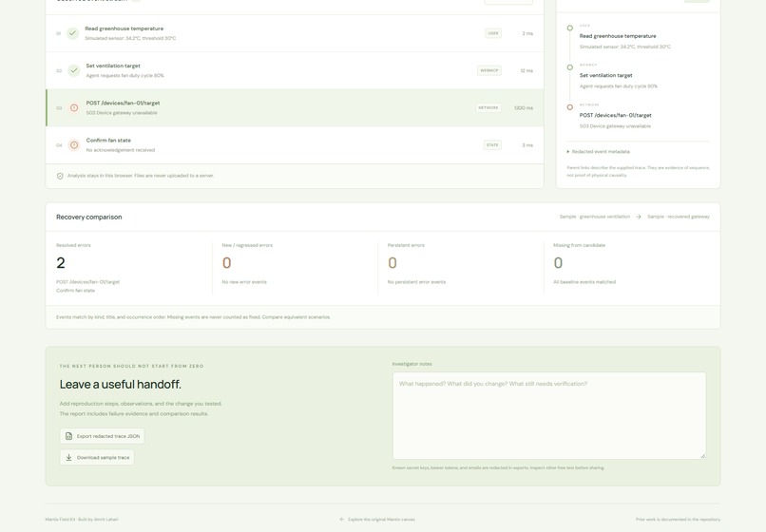The height and width of the screenshot is (532, 766).
Task: Click All baseline events matched text
Action: (x=584, y=282)
